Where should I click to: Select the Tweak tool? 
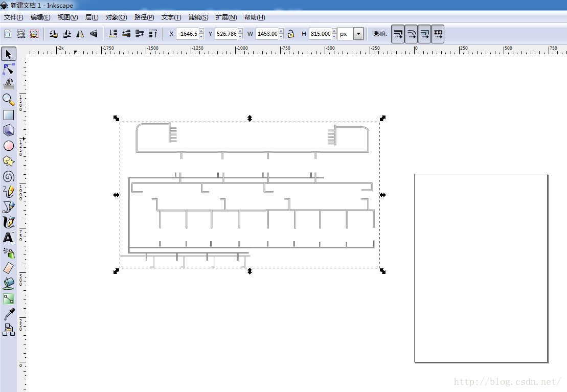point(9,84)
